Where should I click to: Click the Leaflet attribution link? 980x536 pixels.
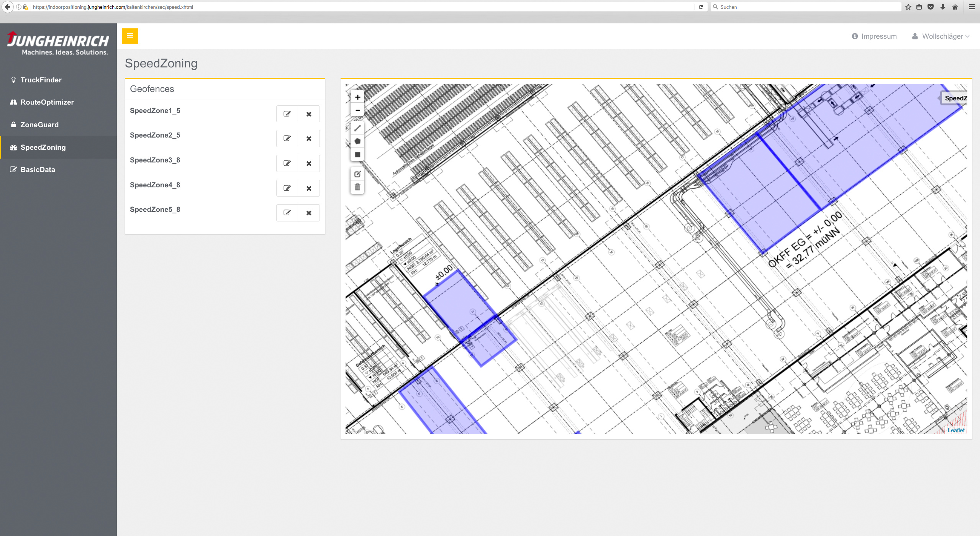[956, 430]
